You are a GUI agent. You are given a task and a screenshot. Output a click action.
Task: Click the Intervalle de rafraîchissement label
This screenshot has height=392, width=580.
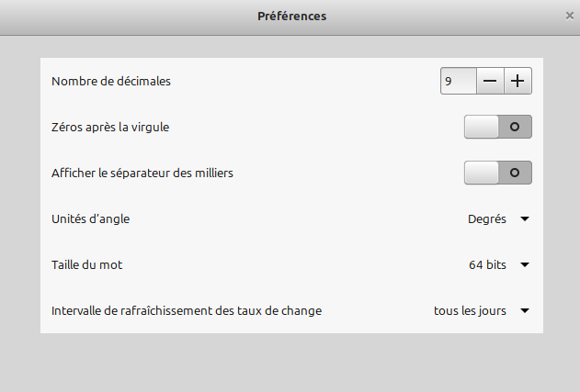pos(187,311)
